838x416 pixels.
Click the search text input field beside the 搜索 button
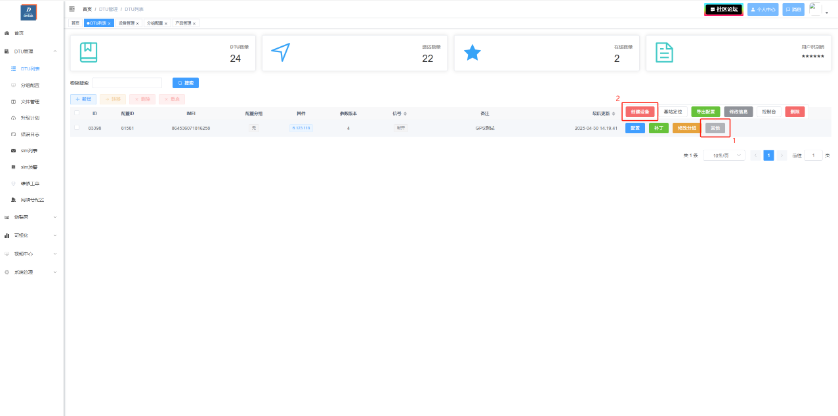click(x=127, y=83)
